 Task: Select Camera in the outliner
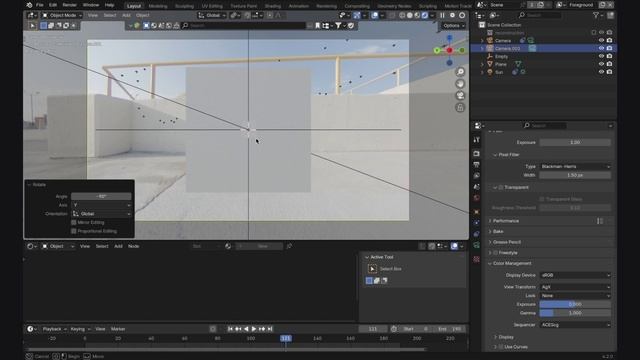tap(503, 40)
